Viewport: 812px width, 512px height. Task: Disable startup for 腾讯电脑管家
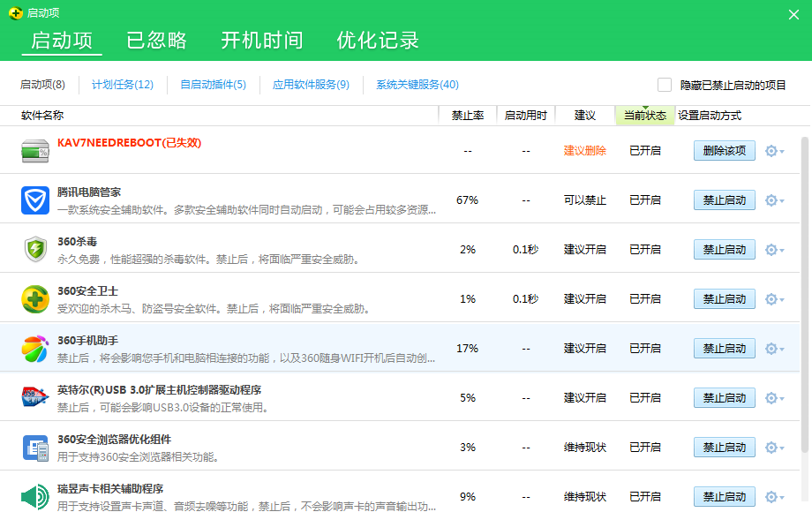click(724, 200)
